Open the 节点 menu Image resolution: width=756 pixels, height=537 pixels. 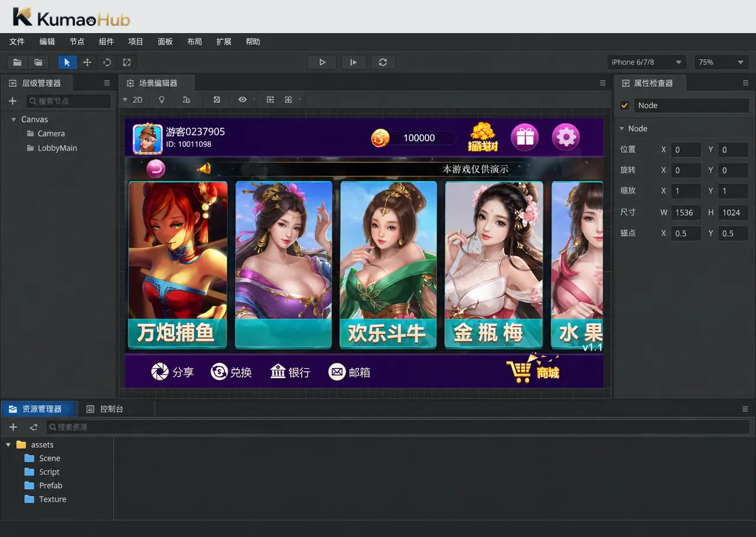tap(77, 41)
